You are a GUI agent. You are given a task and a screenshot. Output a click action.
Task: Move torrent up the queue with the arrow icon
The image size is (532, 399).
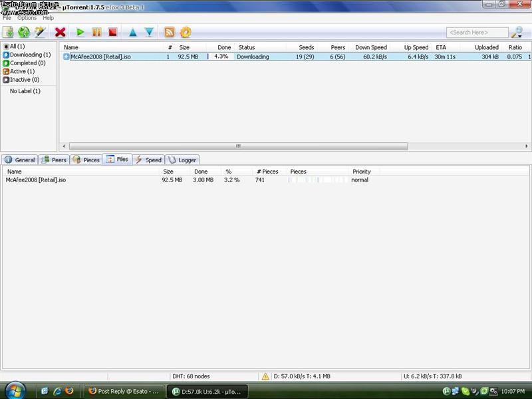tap(132, 32)
